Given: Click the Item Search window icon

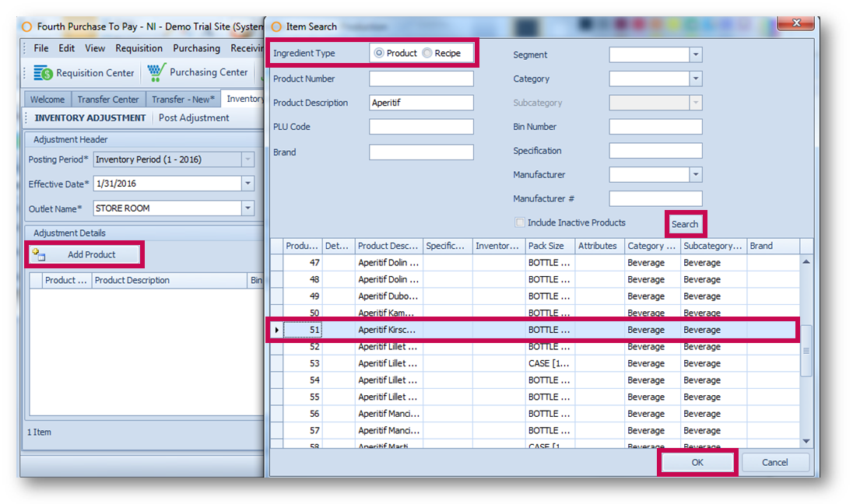Looking at the screenshot, I should pos(276,26).
